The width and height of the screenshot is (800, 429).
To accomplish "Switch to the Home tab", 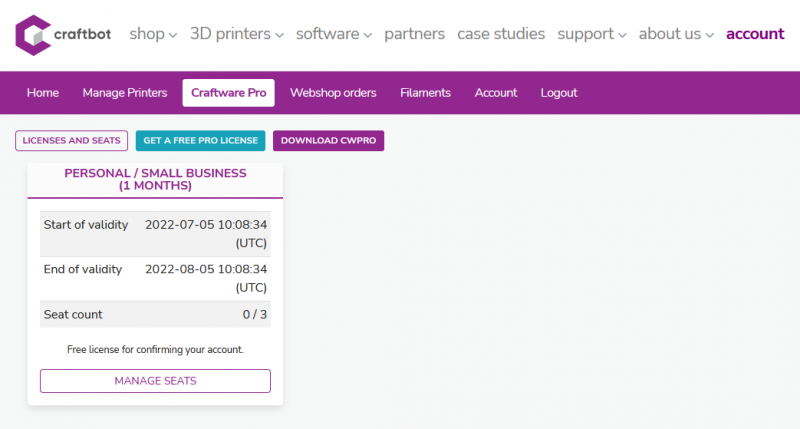I will (x=43, y=93).
